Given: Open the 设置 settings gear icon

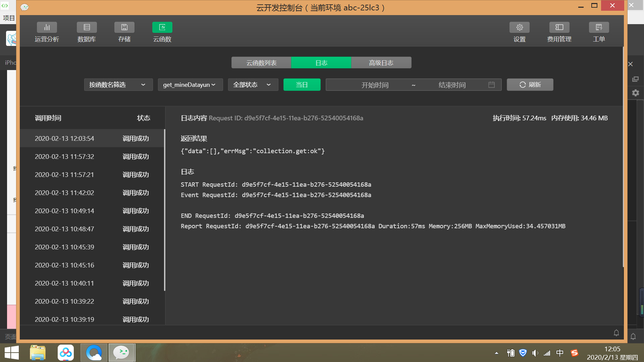Looking at the screenshot, I should tap(519, 27).
